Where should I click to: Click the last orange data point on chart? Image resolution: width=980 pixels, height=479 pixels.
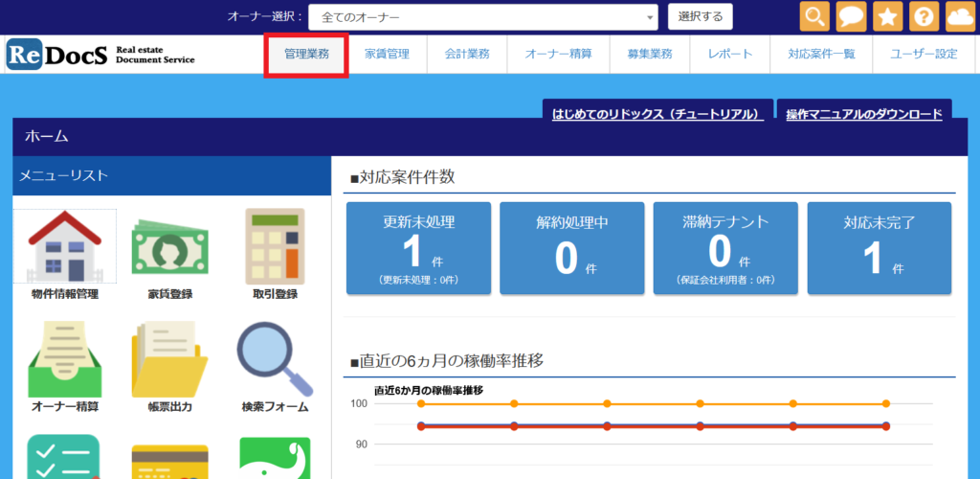[x=885, y=404]
